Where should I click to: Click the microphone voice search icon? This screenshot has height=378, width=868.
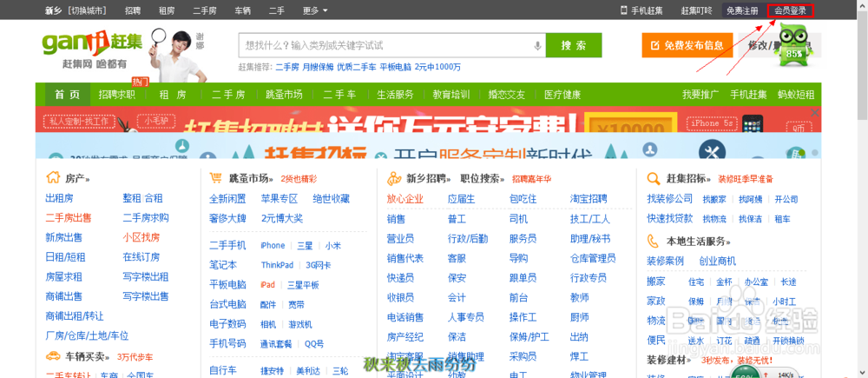[x=537, y=45]
